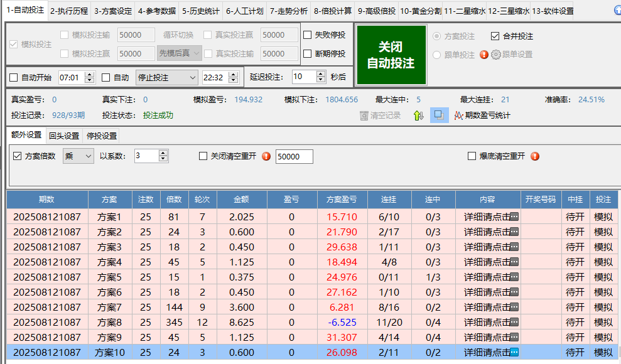
Task: Click the 金额 column header
Action: pos(242,200)
